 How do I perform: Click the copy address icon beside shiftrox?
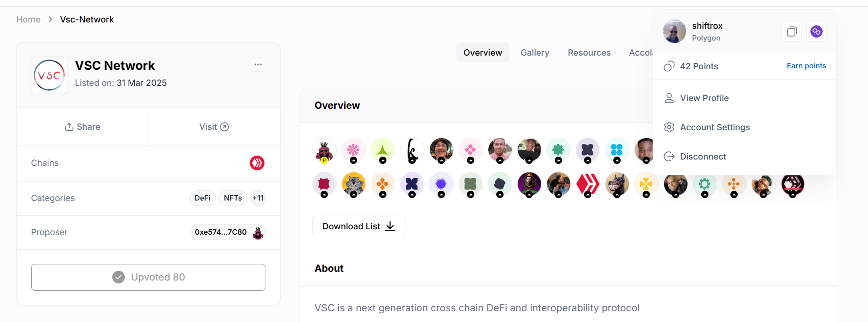pos(791,32)
